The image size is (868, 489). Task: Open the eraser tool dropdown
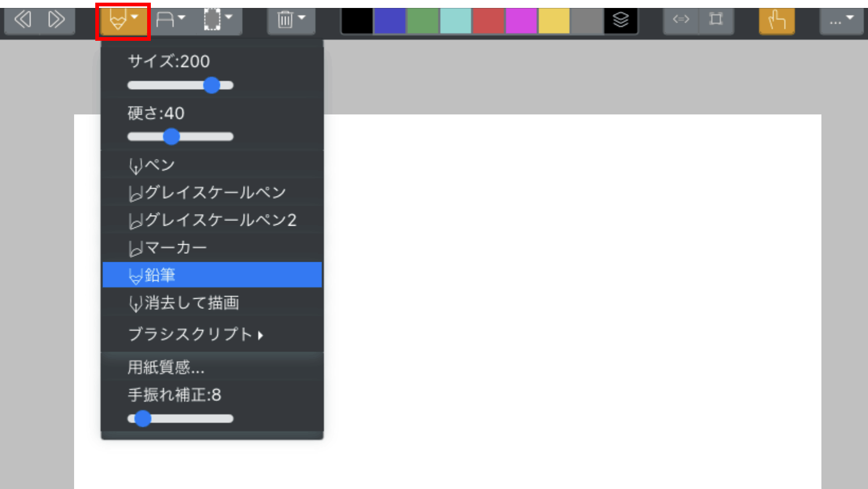click(x=170, y=20)
